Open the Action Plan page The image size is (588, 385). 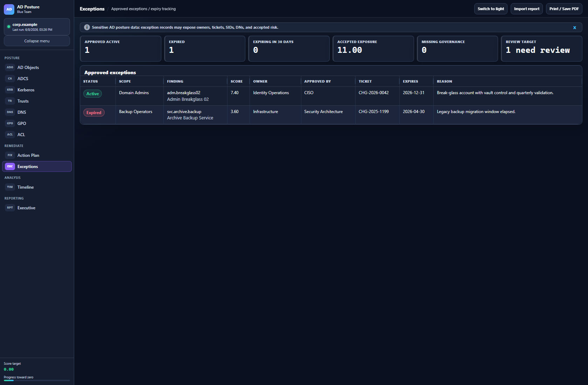(x=37, y=155)
